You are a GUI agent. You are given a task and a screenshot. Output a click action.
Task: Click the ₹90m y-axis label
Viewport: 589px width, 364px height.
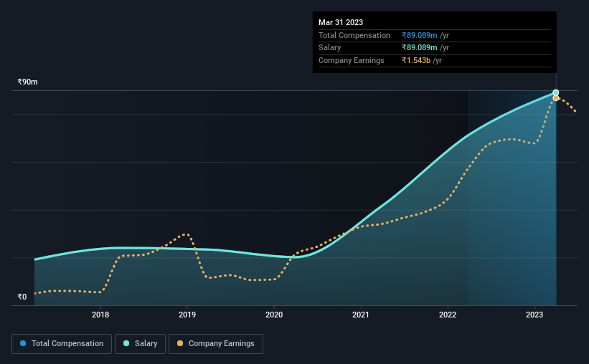pyautogui.click(x=27, y=82)
